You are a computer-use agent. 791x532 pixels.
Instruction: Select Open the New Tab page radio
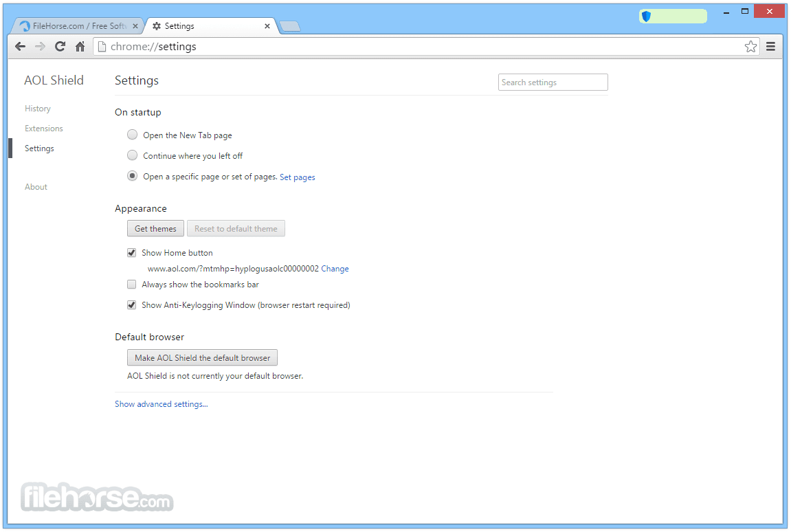tap(132, 134)
